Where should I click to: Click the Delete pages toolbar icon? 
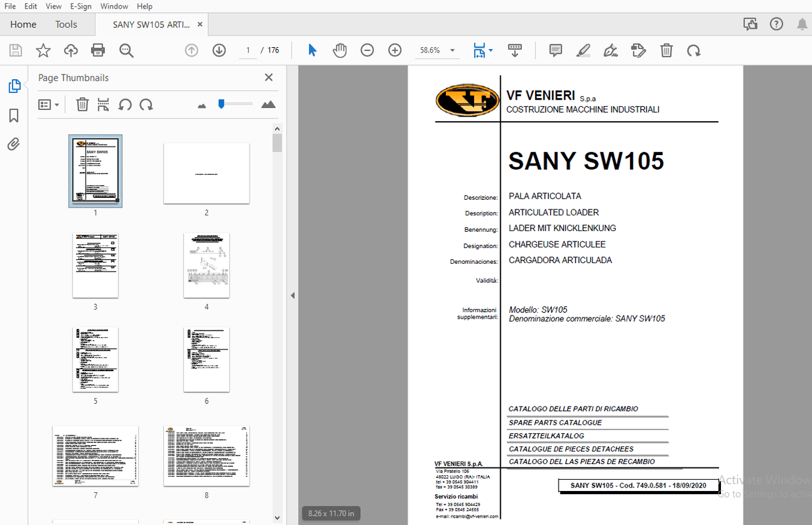coord(667,50)
